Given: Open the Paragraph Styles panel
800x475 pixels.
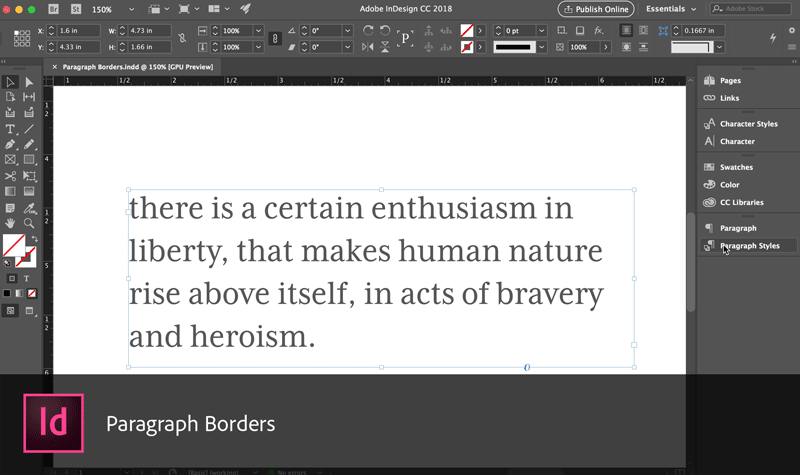Looking at the screenshot, I should (749, 245).
